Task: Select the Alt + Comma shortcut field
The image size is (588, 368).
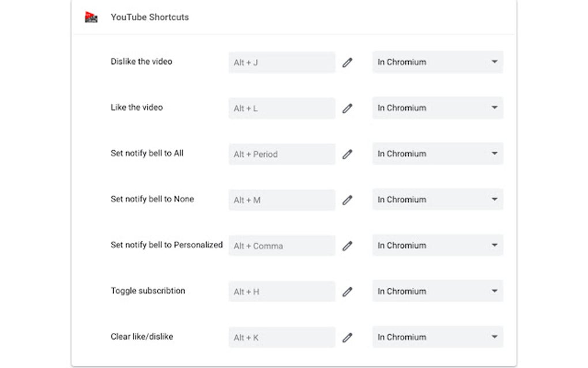Action: [281, 246]
